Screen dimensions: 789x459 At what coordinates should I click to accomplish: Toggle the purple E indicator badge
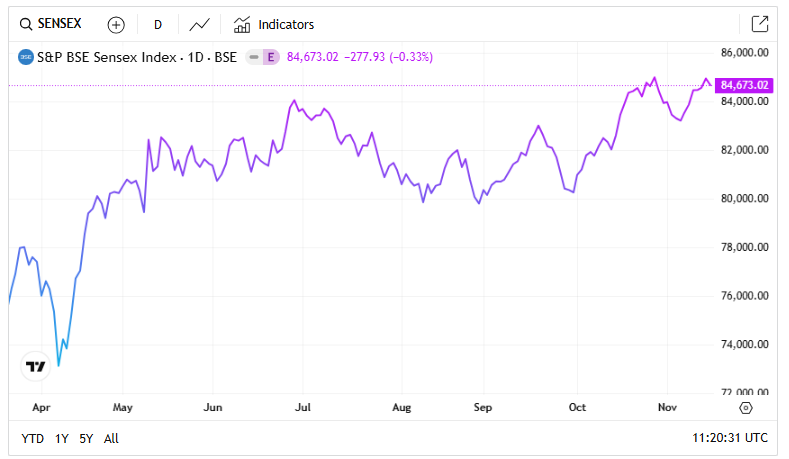coord(270,57)
